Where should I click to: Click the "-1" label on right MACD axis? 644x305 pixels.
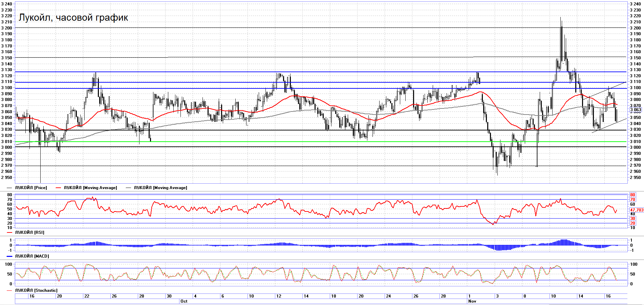pos(632,250)
